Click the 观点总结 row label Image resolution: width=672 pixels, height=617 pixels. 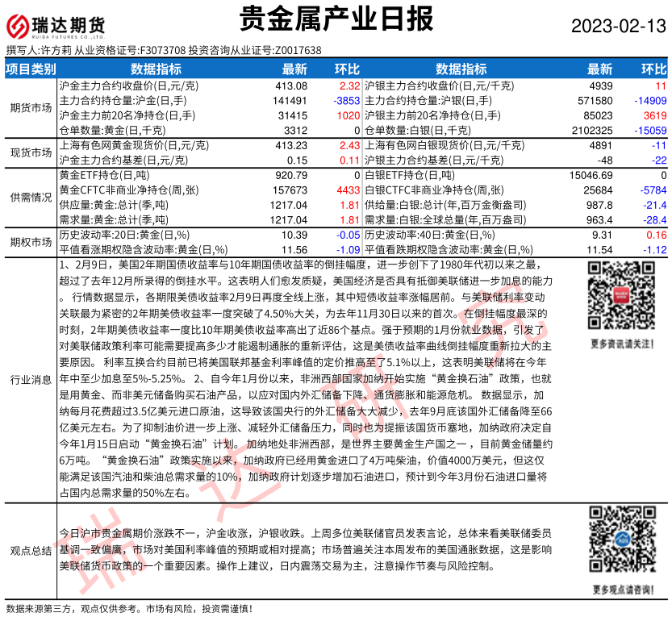tap(31, 550)
